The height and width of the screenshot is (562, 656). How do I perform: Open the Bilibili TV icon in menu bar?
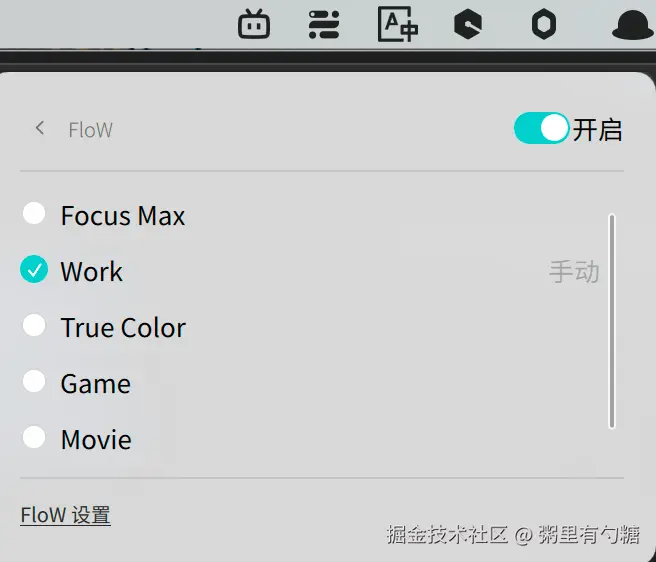click(254, 24)
